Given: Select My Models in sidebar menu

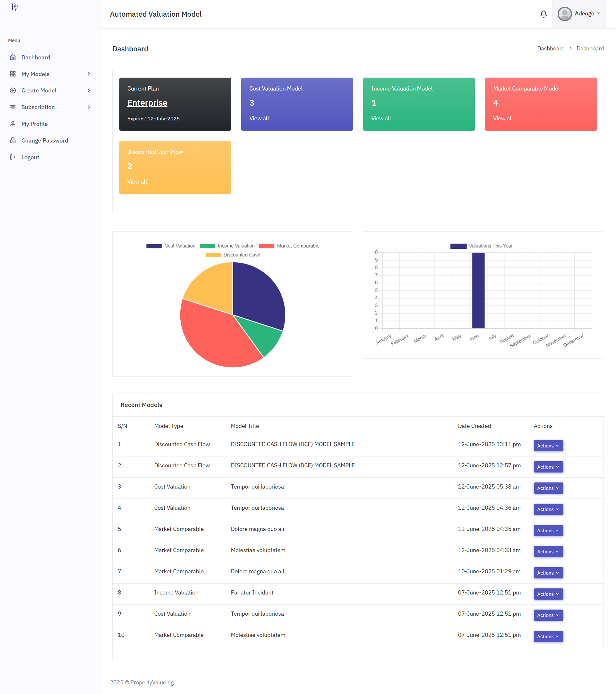Looking at the screenshot, I should point(35,74).
